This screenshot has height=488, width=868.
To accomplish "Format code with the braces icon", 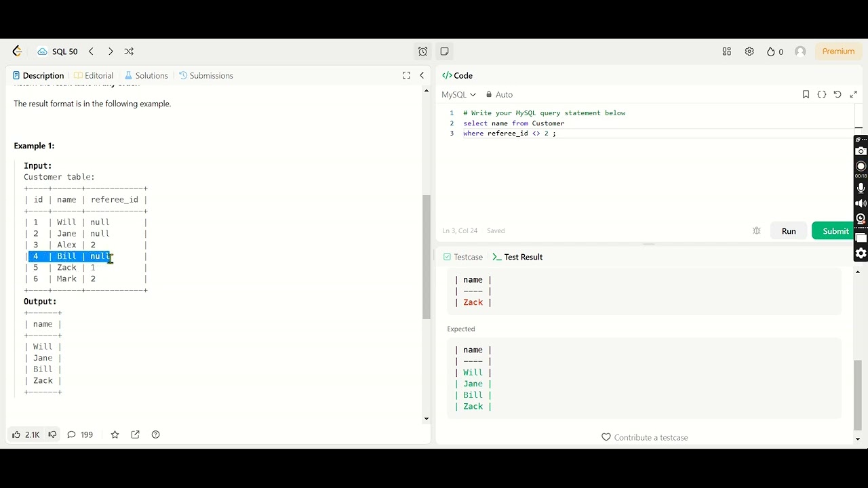I will (x=822, y=94).
